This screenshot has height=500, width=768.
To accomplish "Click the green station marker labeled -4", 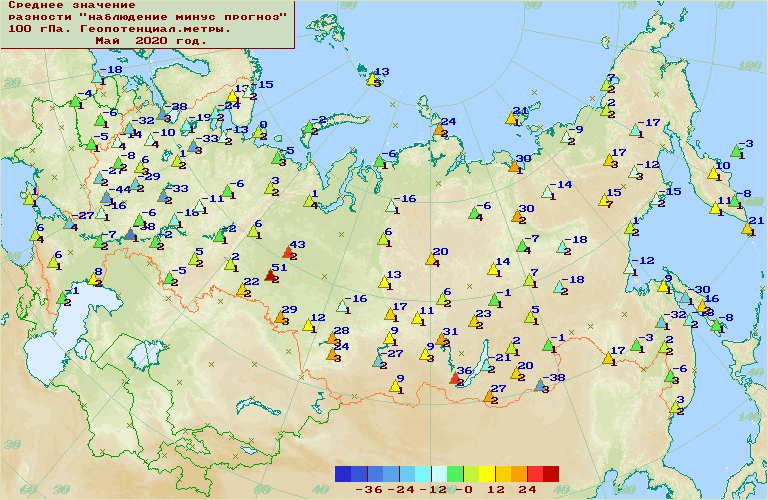I will (75, 101).
